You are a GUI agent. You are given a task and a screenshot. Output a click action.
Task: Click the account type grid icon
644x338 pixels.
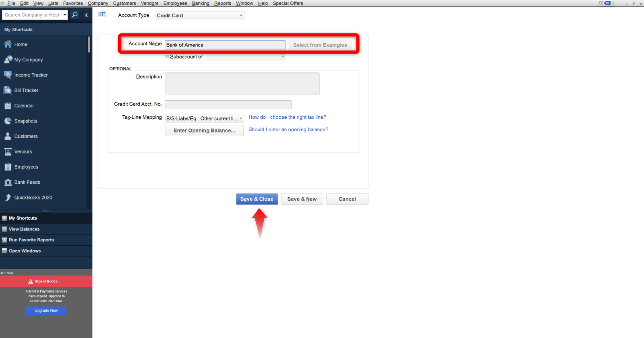[102, 15]
